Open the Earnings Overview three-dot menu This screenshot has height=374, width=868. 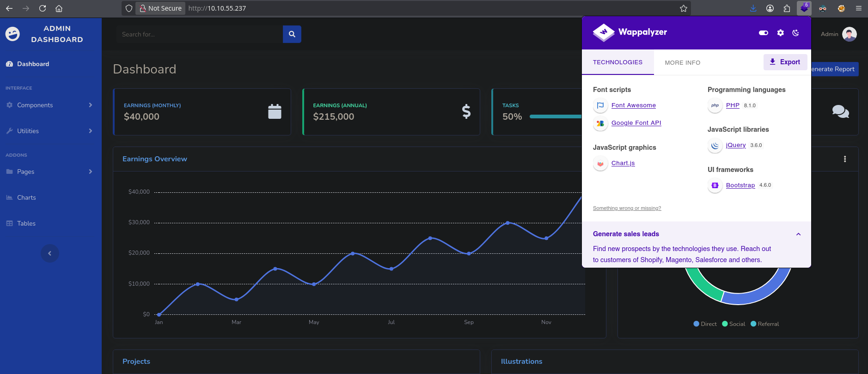coord(844,159)
